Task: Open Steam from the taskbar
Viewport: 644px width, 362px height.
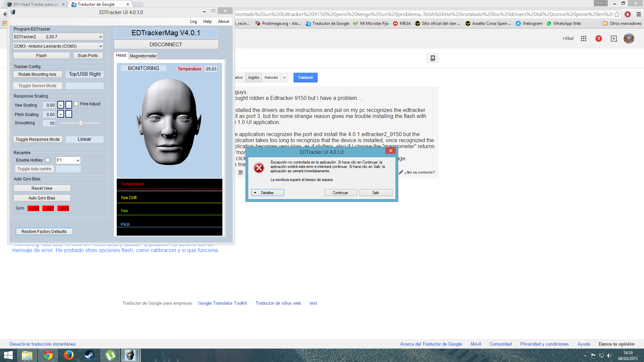Action: click(89, 355)
